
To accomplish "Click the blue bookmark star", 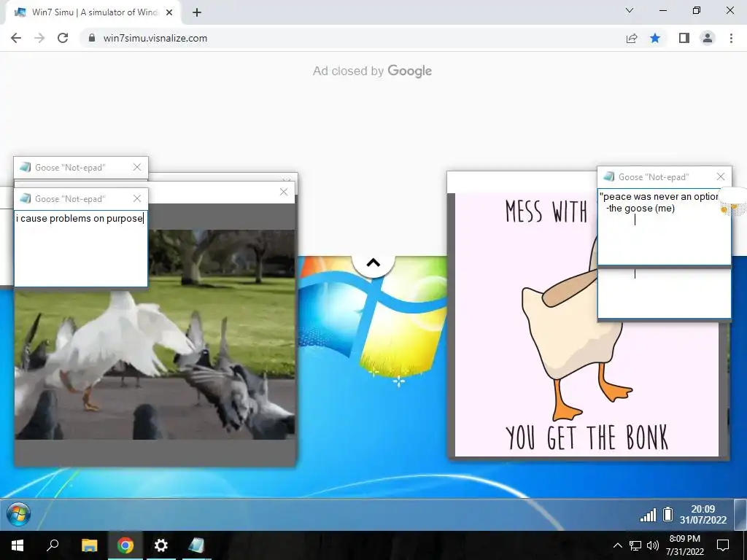I will click(655, 38).
